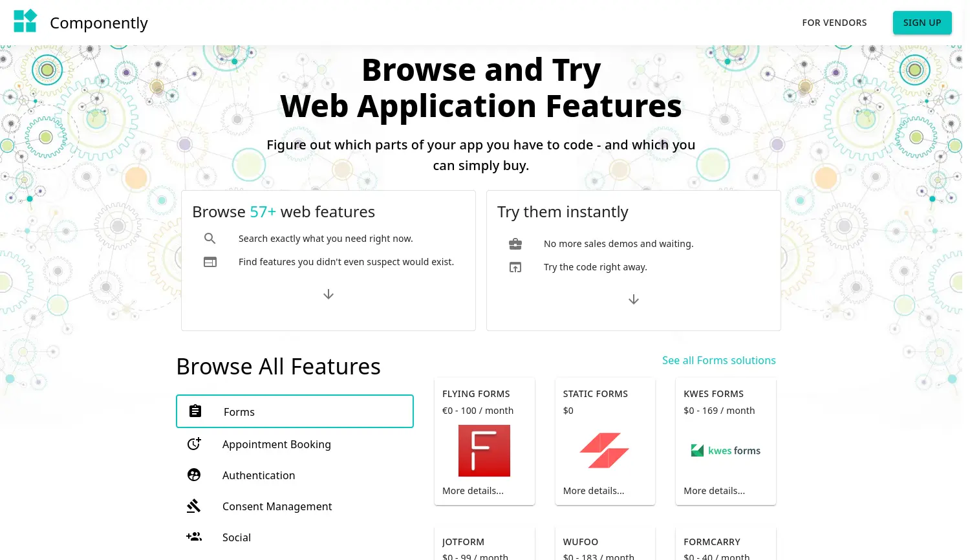Select the clipboard icon for Forms category

click(195, 410)
